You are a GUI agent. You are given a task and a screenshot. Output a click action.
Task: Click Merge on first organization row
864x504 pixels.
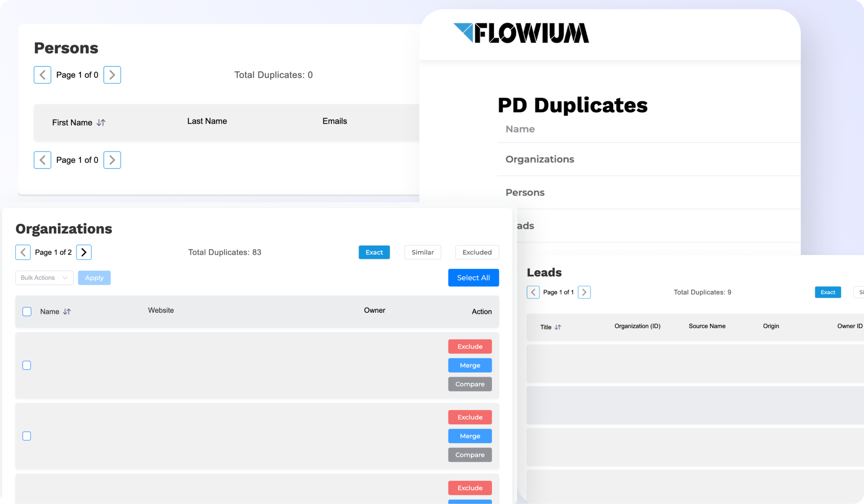tap(470, 366)
